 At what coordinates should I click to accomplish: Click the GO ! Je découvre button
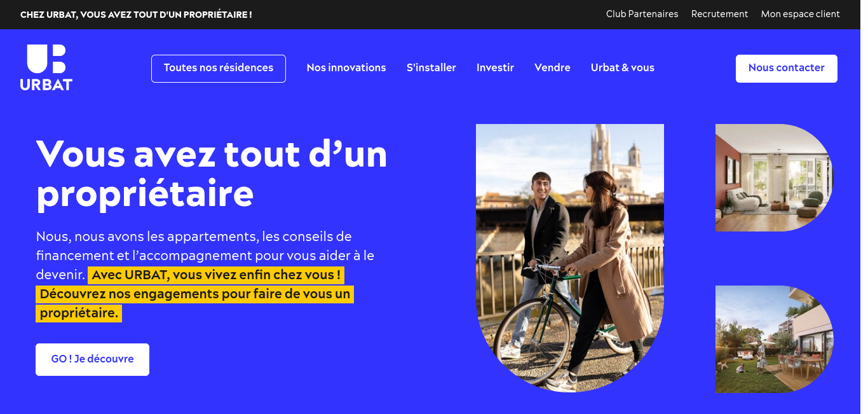(x=92, y=359)
